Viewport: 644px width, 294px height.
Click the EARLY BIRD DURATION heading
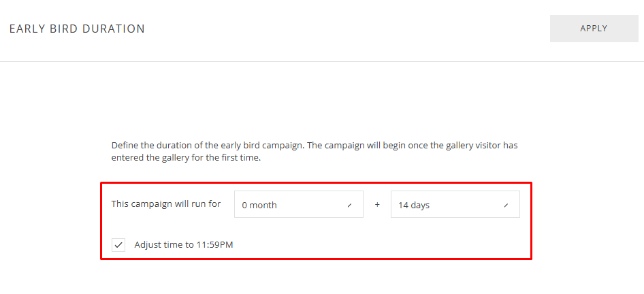pos(77,29)
